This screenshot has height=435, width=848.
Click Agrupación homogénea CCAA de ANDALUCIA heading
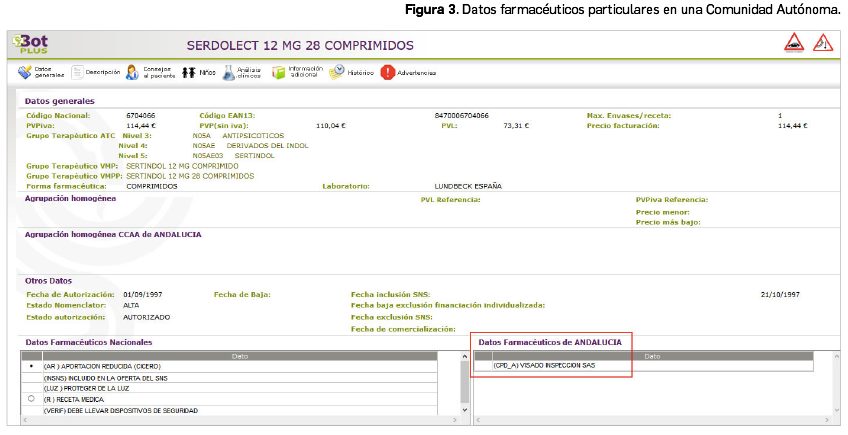point(113,235)
